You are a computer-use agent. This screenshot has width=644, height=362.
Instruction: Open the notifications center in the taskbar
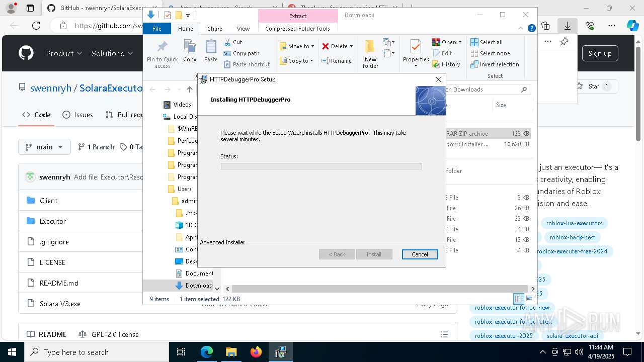[627, 352]
